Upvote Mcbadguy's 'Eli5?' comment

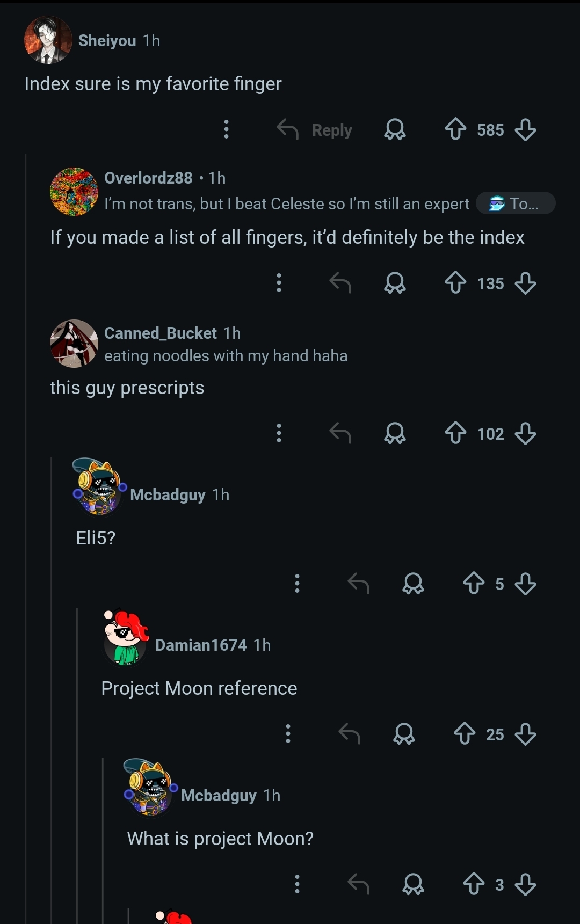[x=474, y=584]
